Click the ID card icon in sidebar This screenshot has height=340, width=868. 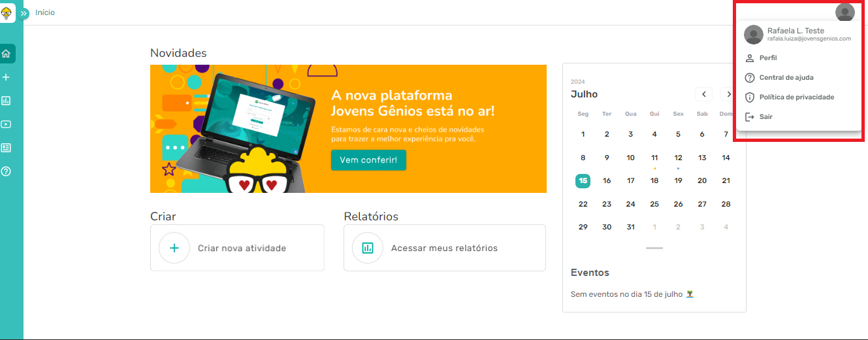pos(7,148)
